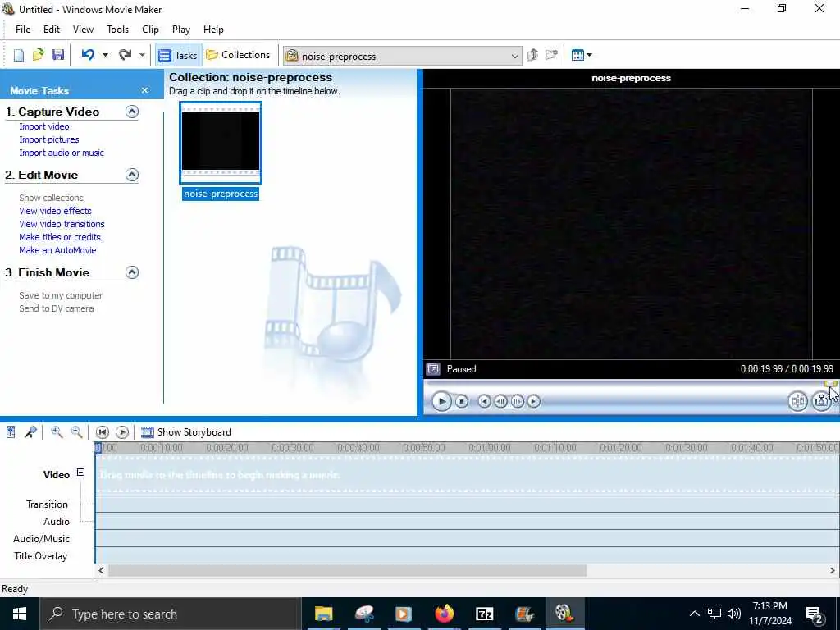Switch to Show Storyboard view
This screenshot has height=630, width=840.
tap(186, 431)
